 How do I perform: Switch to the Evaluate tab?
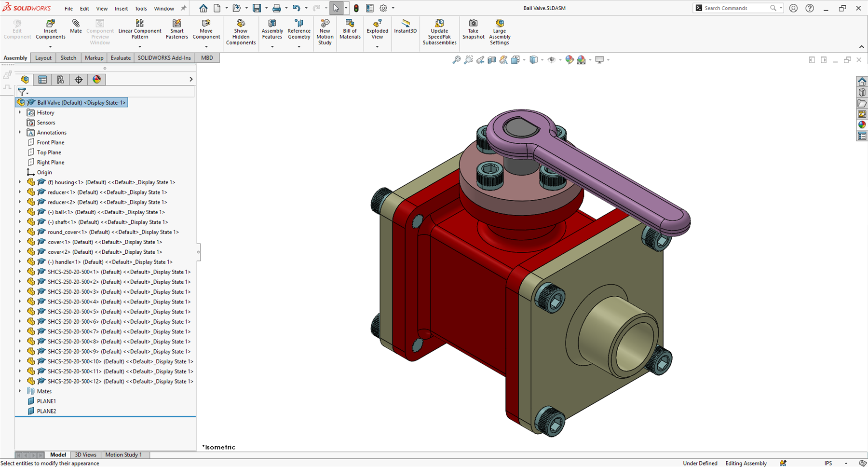point(121,58)
